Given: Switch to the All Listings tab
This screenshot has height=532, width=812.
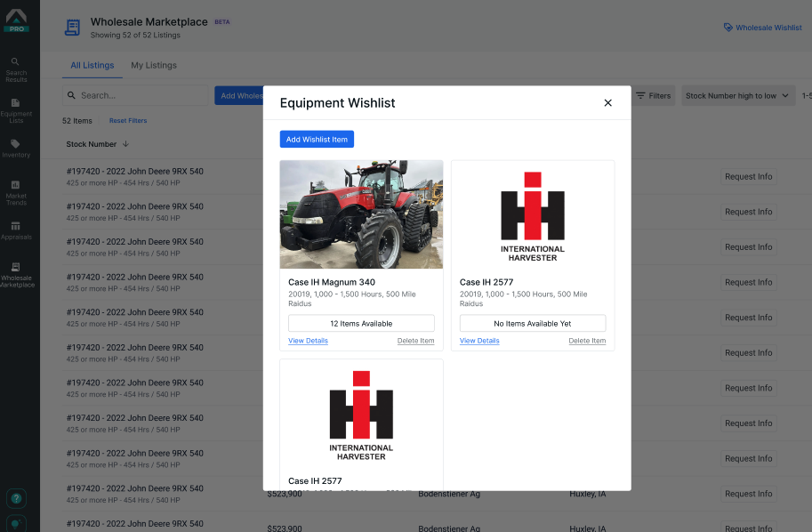Looking at the screenshot, I should pos(92,65).
